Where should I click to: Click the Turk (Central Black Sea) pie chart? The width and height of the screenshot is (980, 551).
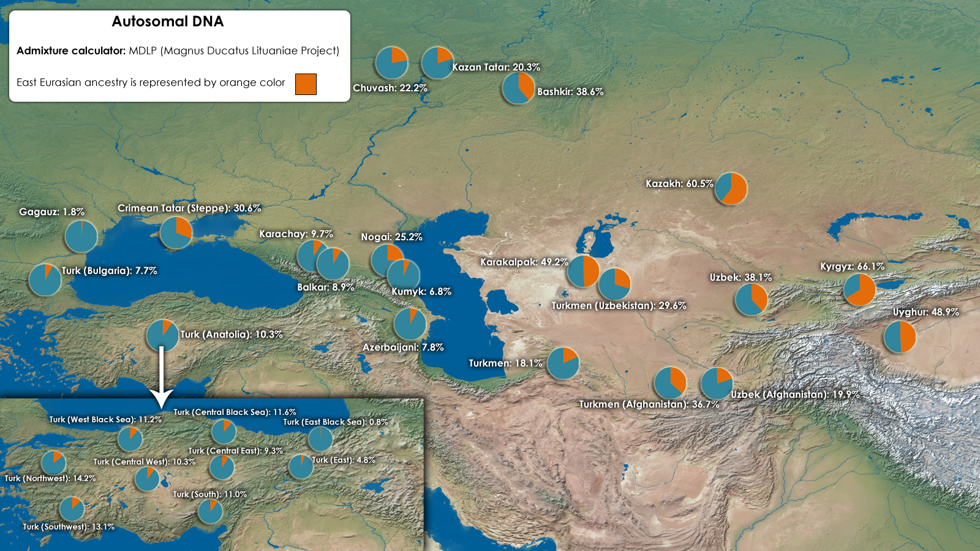(224, 431)
